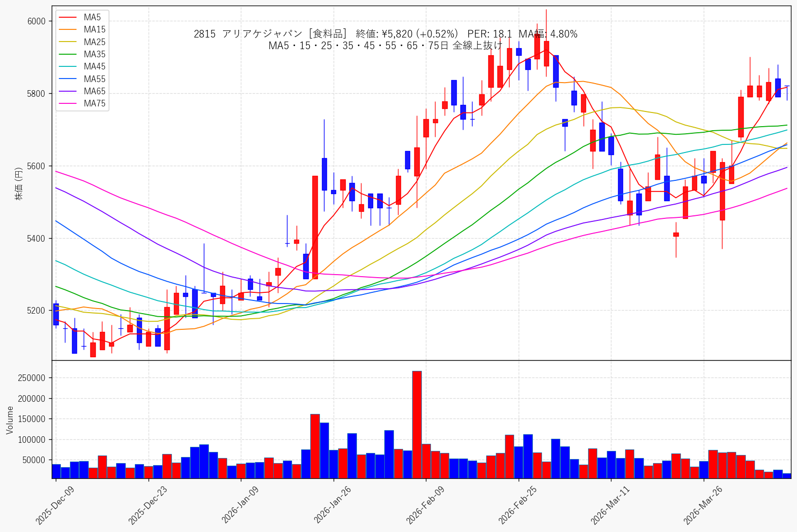
Task: Click the MA55 label in the legend
Action: point(95,79)
